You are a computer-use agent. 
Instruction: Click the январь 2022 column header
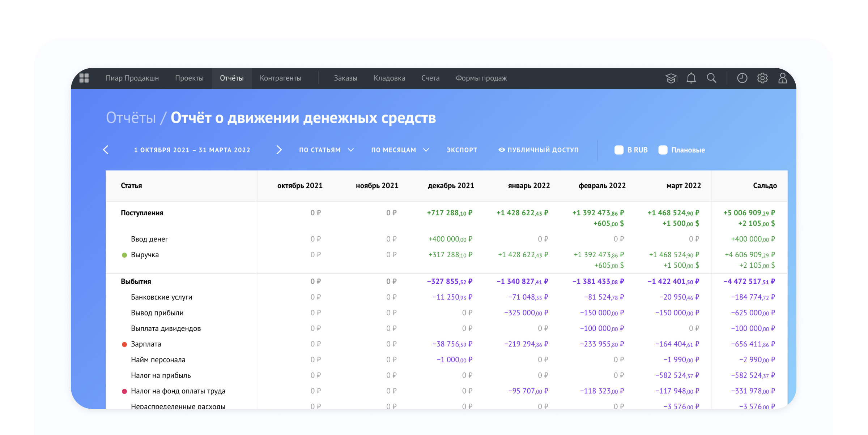(x=529, y=186)
